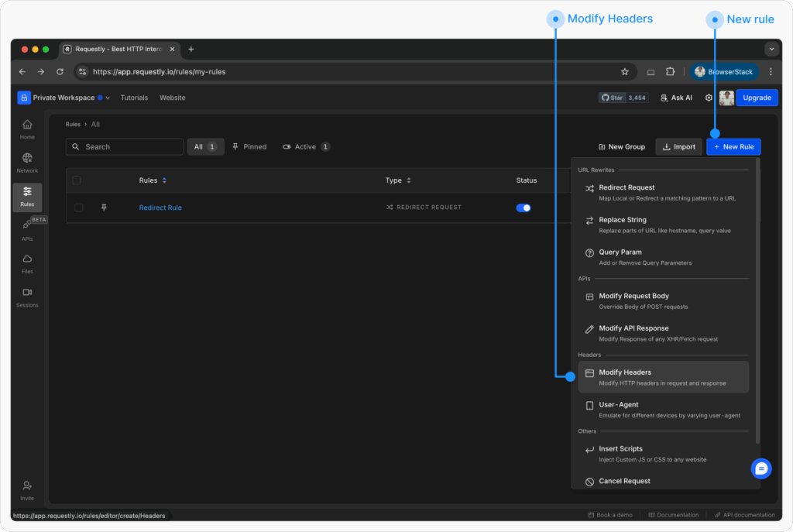
Task: Open the Sessions sidebar section
Action: tap(27, 297)
